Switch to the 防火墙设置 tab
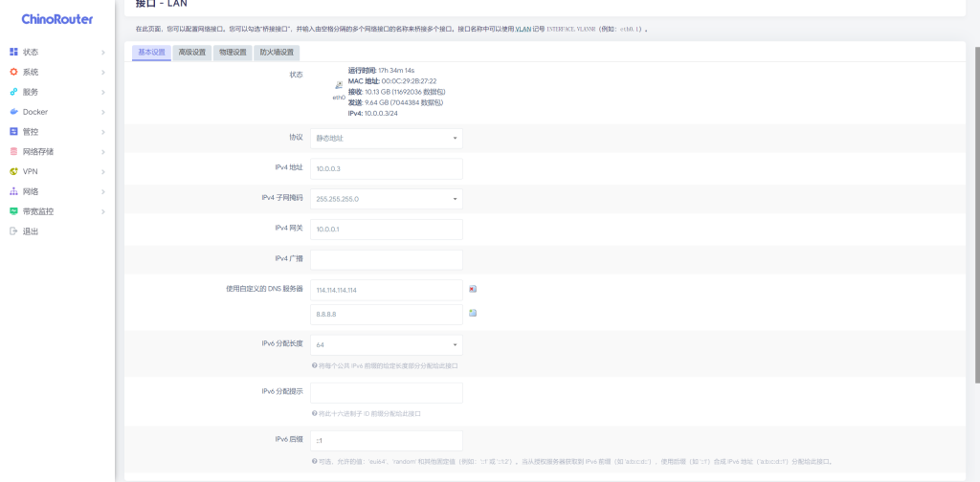 pos(277,53)
